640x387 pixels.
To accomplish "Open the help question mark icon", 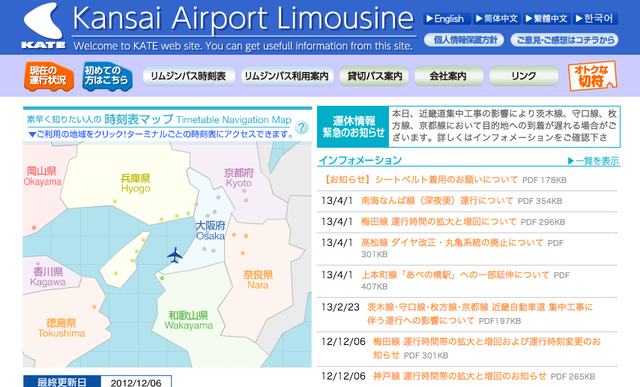I will click(x=301, y=127).
